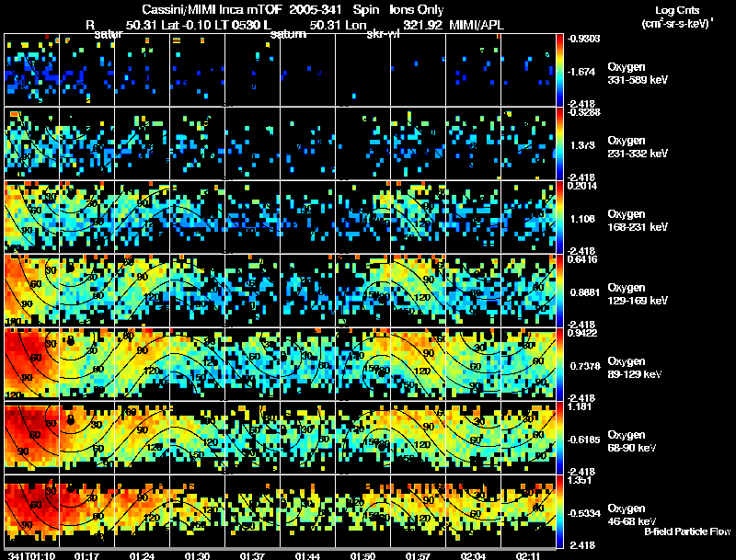Select the 01:57 time axis marker

[418, 556]
